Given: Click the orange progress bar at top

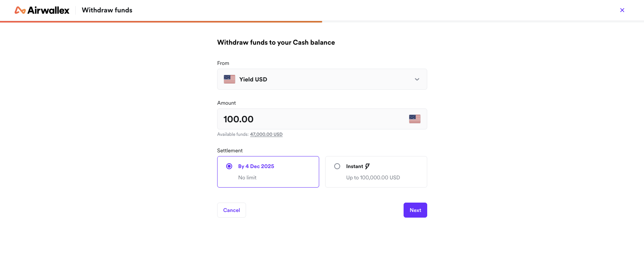Looking at the screenshot, I should pos(161,22).
